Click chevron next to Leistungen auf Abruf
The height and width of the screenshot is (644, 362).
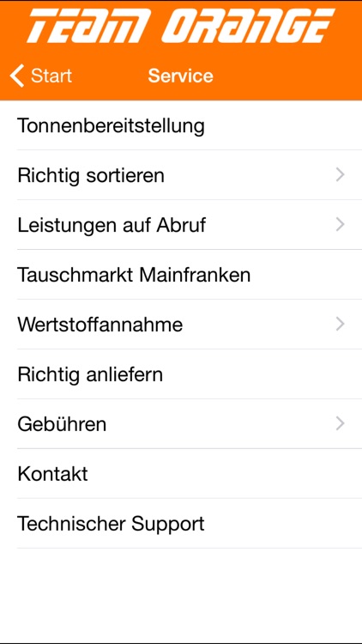340,225
